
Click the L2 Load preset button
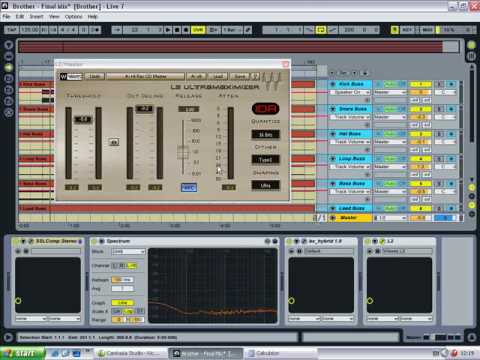tap(218, 77)
